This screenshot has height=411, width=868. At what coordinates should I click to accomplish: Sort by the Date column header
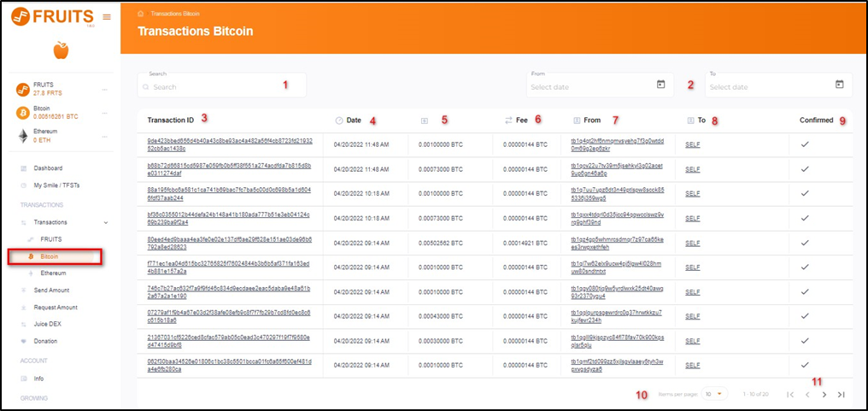pyautogui.click(x=354, y=120)
